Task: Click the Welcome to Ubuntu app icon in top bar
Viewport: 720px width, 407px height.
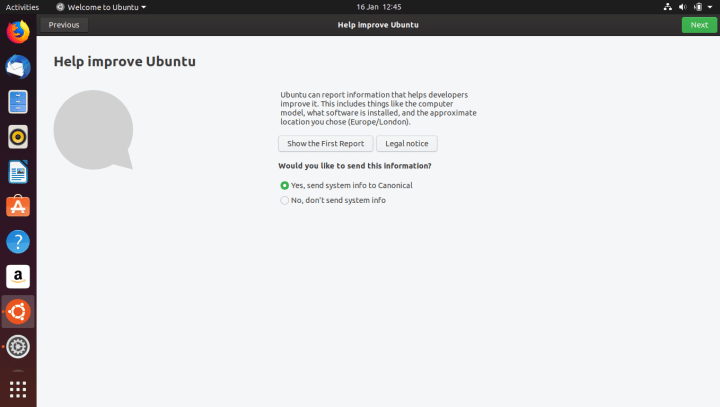Action: point(60,7)
